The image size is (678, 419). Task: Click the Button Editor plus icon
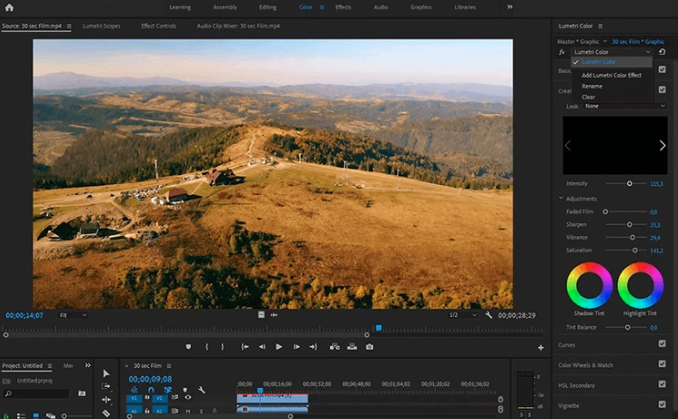click(541, 347)
